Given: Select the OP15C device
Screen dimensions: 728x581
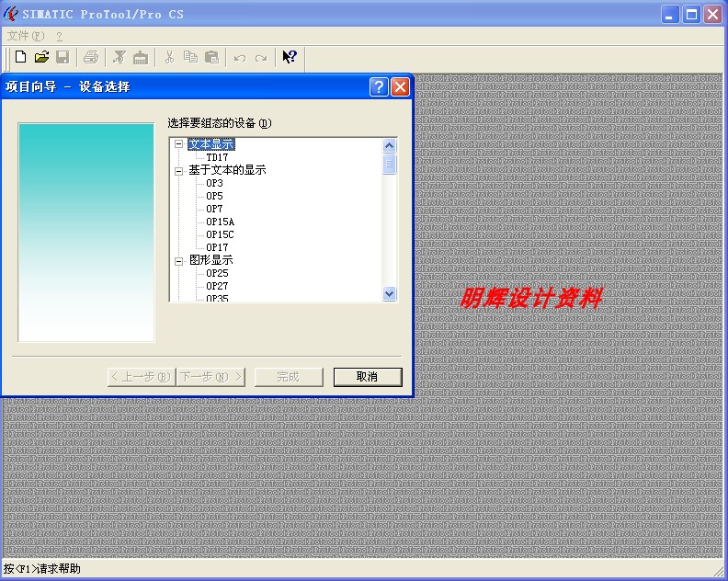Looking at the screenshot, I should (220, 234).
